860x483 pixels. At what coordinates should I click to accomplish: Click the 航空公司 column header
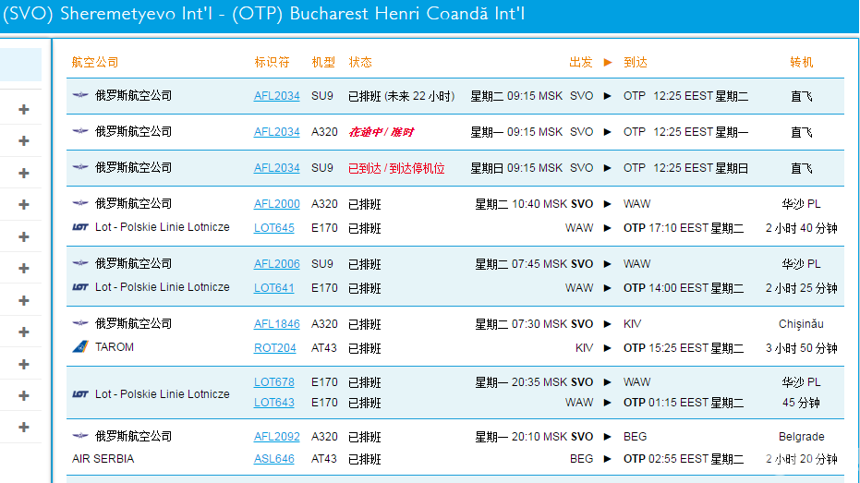coord(95,62)
